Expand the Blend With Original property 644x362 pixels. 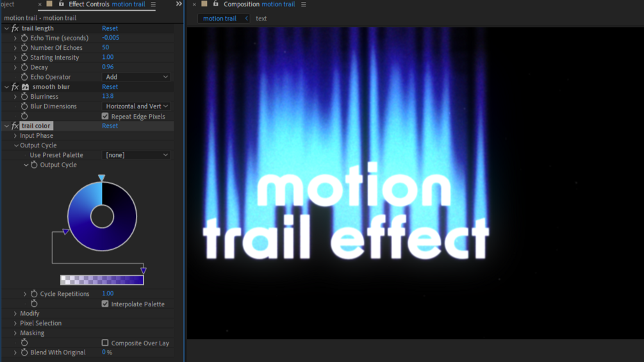tap(15, 352)
